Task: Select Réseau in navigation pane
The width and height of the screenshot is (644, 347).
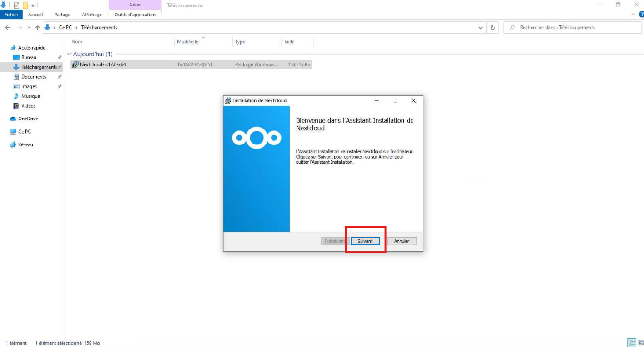Action: pos(25,144)
